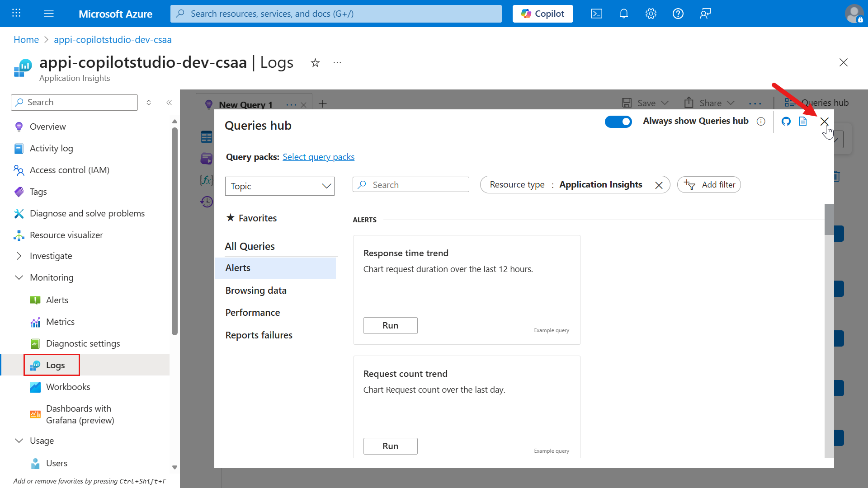
Task: Remove the Resource type Application Insights filter
Action: 659,185
